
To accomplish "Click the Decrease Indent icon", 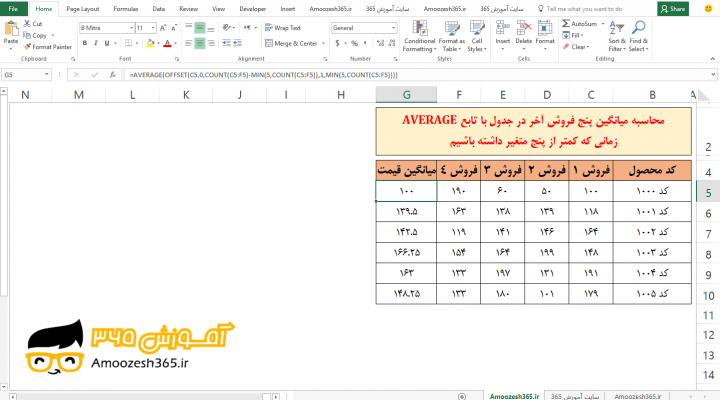I will [x=226, y=43].
